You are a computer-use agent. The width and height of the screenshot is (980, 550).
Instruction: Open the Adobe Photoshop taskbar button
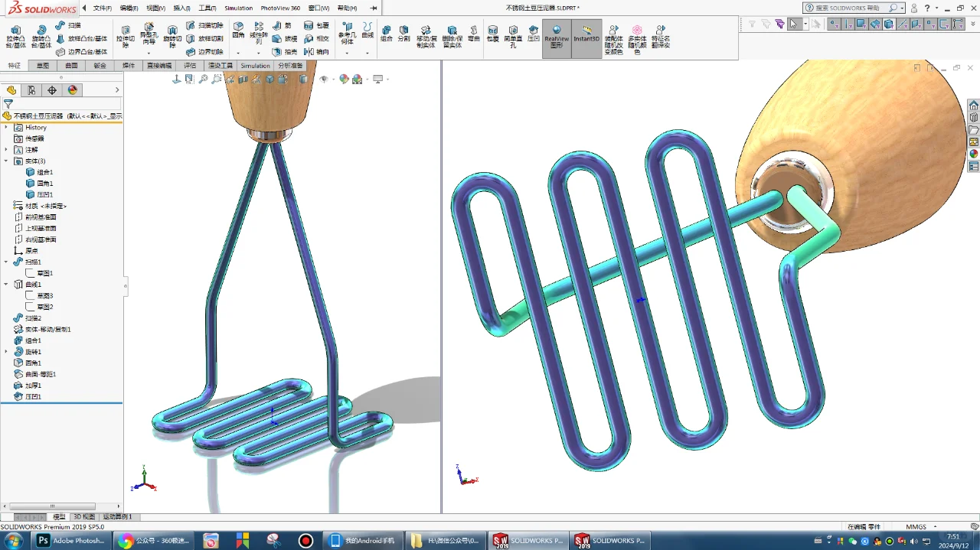click(70, 541)
